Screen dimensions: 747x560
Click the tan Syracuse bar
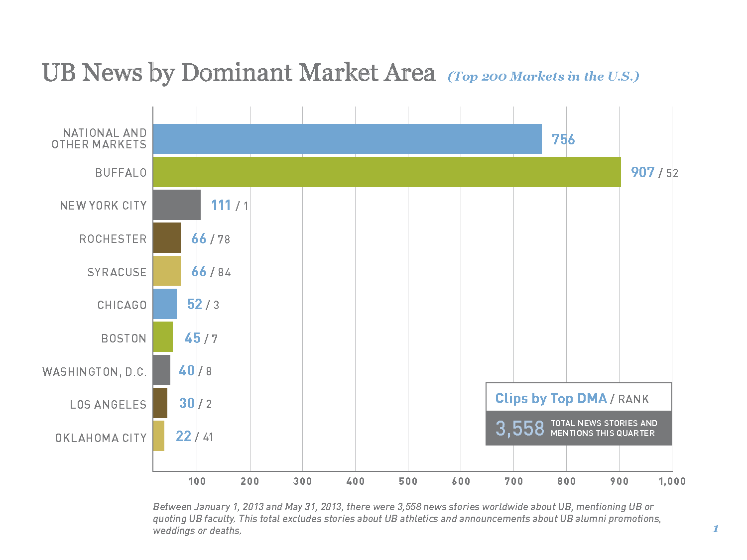167,271
